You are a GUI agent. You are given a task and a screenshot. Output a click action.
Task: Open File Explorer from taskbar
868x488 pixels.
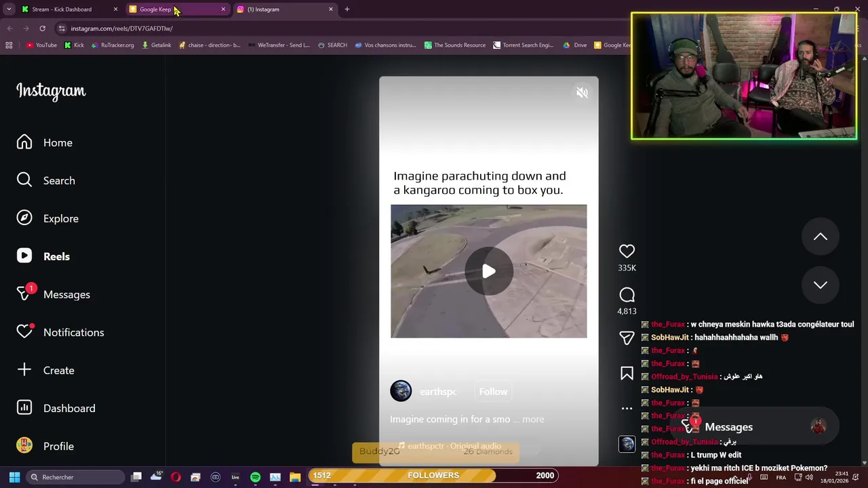coord(295,477)
